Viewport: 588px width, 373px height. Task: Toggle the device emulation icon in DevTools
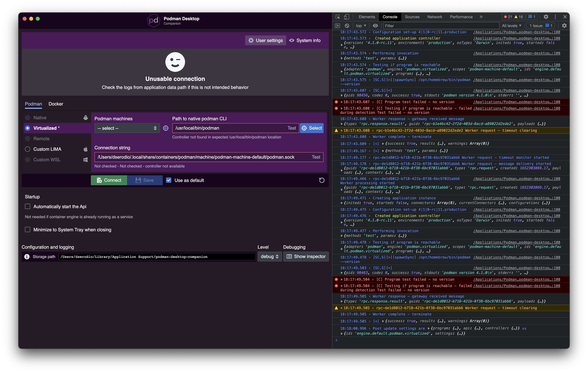[346, 17]
